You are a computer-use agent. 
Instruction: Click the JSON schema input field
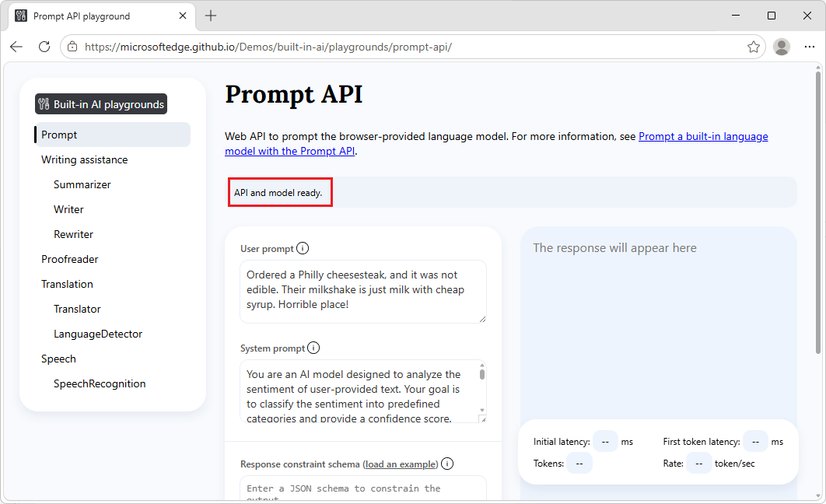(363, 488)
